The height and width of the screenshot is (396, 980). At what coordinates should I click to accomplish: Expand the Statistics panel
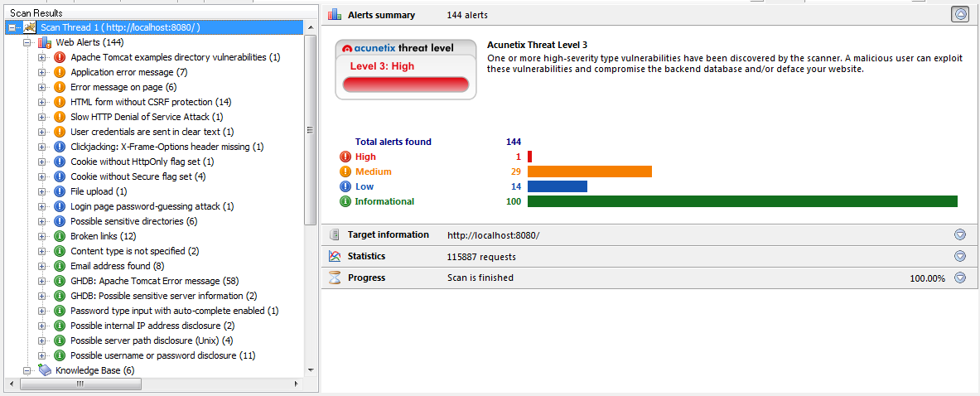coord(960,256)
